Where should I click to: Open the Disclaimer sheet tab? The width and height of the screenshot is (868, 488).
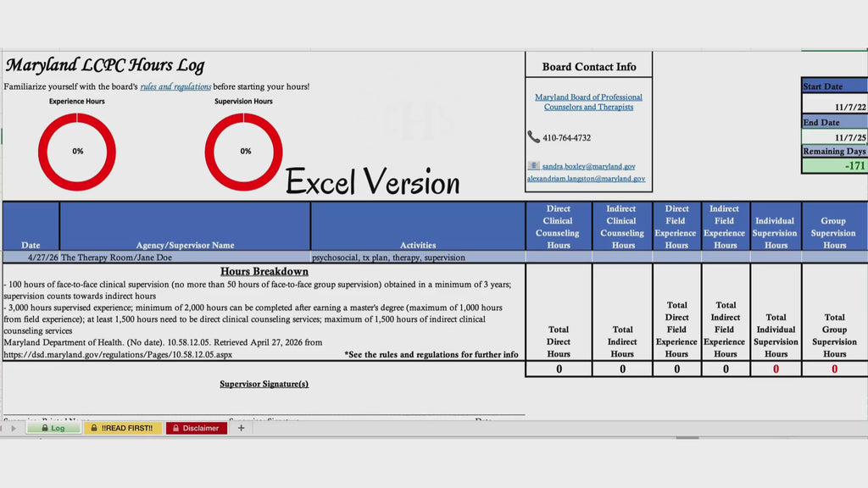tap(196, 428)
